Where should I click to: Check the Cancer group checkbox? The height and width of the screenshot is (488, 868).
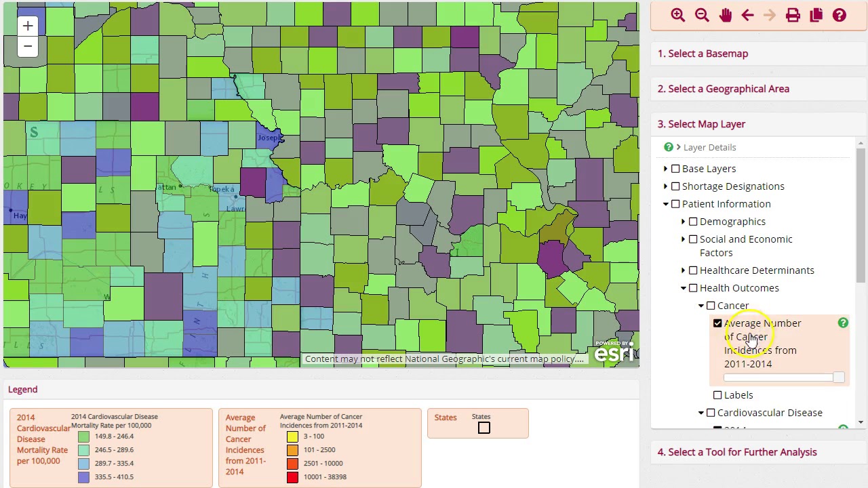(x=711, y=306)
